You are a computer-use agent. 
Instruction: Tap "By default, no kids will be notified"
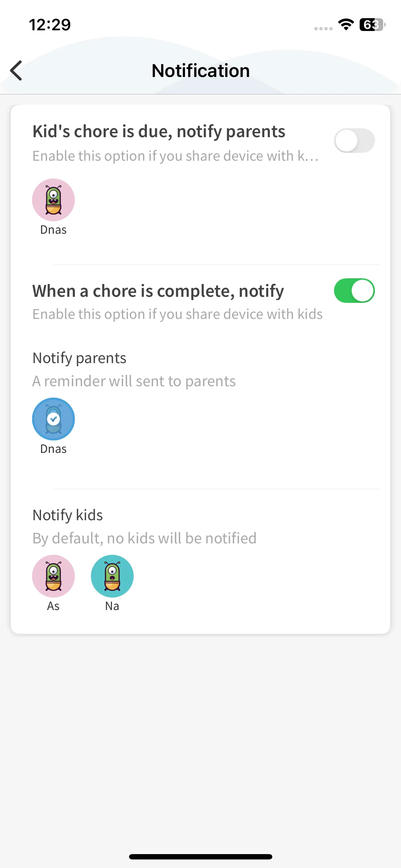(x=144, y=538)
